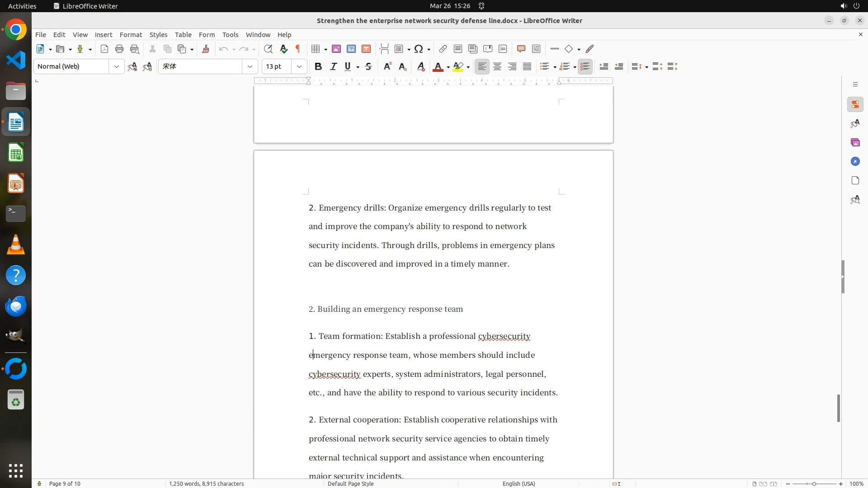Open the sidebar Gallery panel
Viewport: 868px width, 488px height.
[855, 142]
